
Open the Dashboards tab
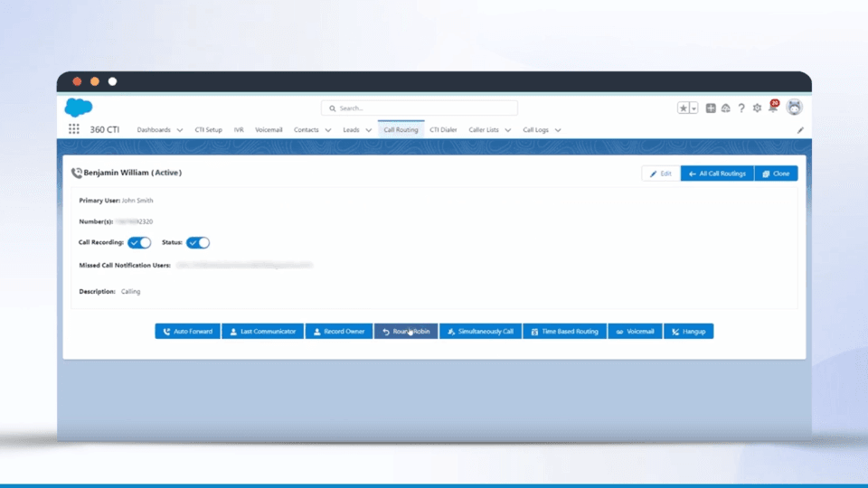click(x=154, y=129)
